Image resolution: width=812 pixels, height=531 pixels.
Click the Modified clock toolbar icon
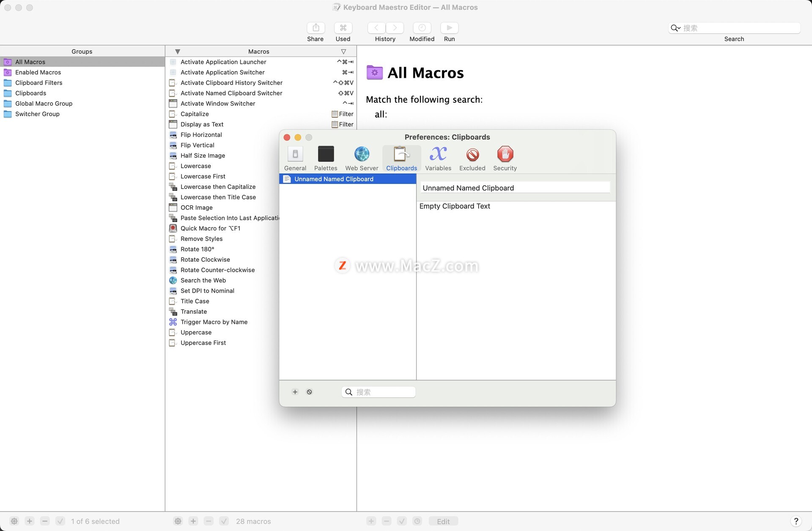pos(422,28)
